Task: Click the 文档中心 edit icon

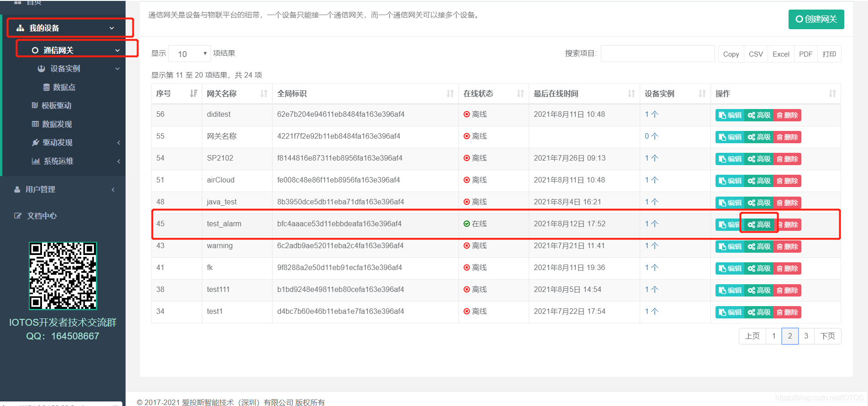Action: [18, 216]
